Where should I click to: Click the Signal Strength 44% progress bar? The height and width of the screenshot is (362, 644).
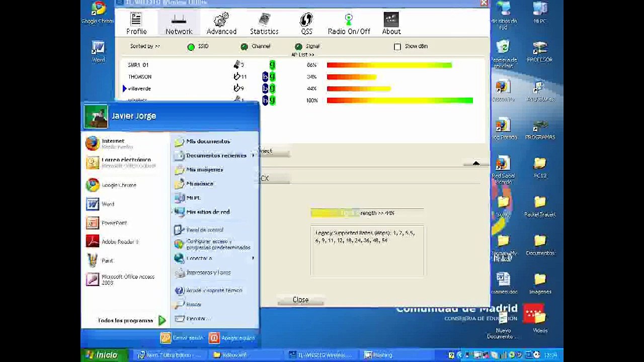point(367,213)
